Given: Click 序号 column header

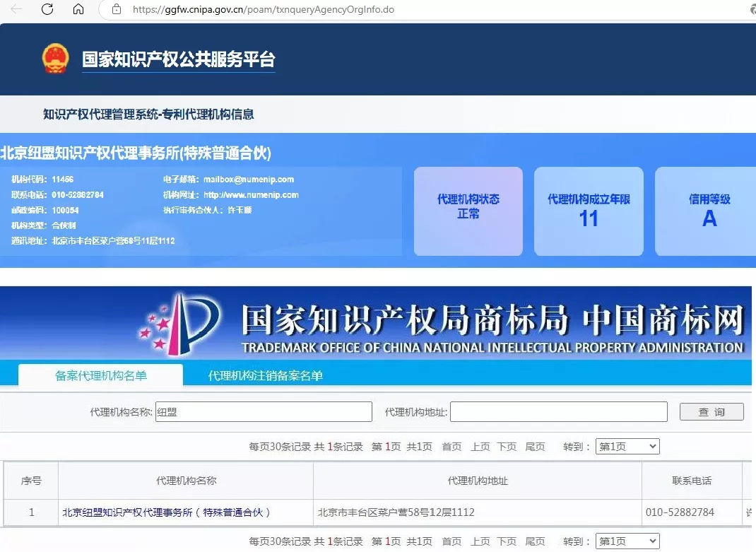Looking at the screenshot, I should [31, 481].
